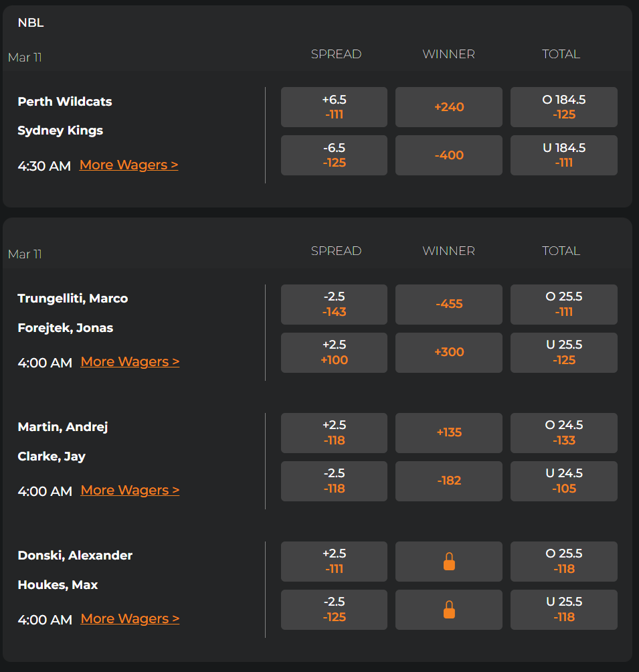
Task: Click the locked winner odds for Houkes
Action: [448, 610]
